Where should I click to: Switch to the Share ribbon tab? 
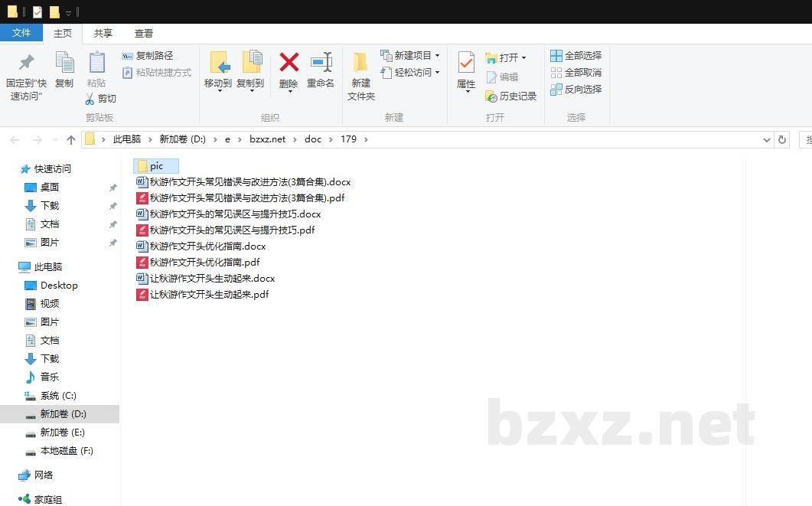(x=103, y=34)
